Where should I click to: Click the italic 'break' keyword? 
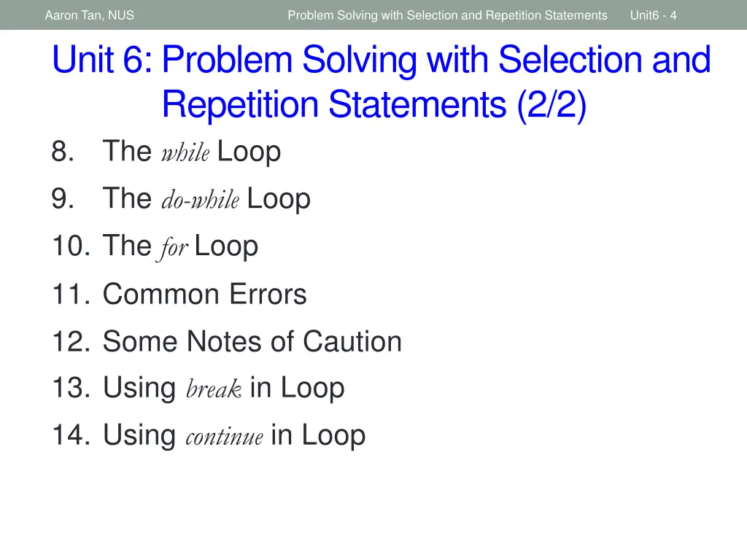214,389
